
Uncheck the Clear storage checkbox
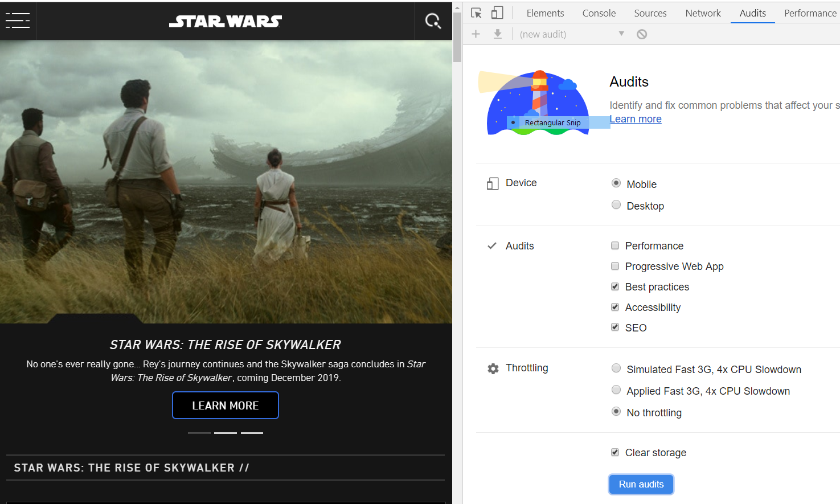pos(615,452)
